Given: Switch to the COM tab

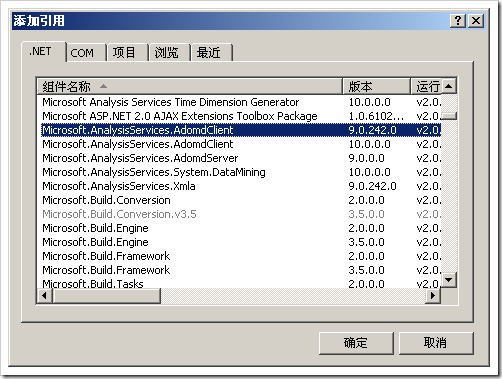Looking at the screenshot, I should point(86,53).
